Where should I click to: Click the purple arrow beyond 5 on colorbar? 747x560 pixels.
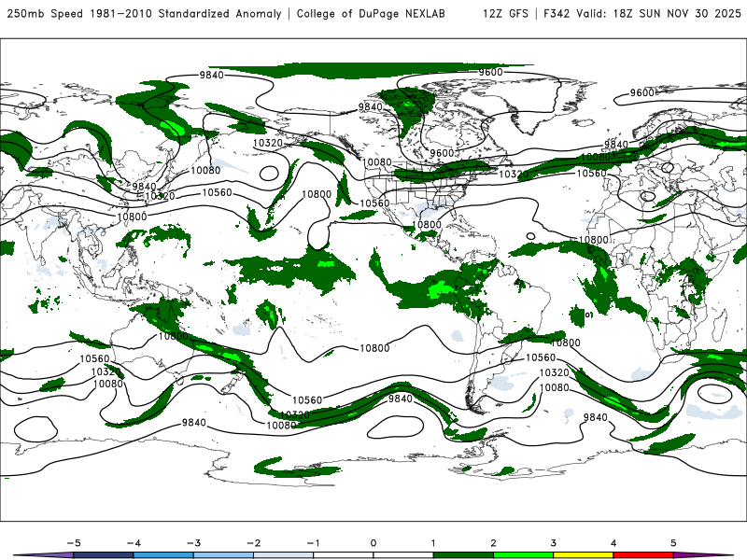pos(703,555)
